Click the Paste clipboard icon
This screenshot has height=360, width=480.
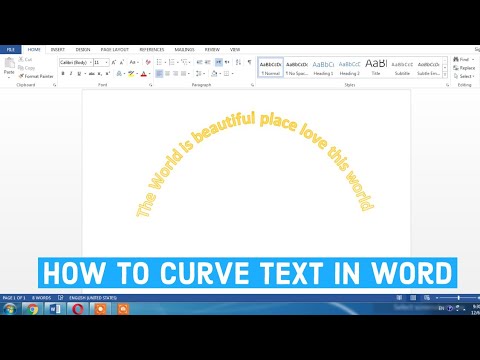click(x=9, y=63)
